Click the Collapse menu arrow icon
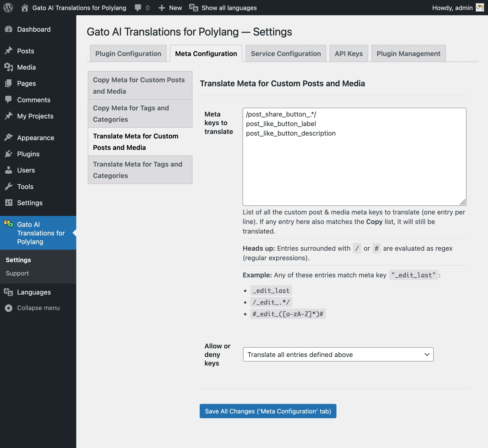This screenshot has height=448, width=488. tap(9, 308)
